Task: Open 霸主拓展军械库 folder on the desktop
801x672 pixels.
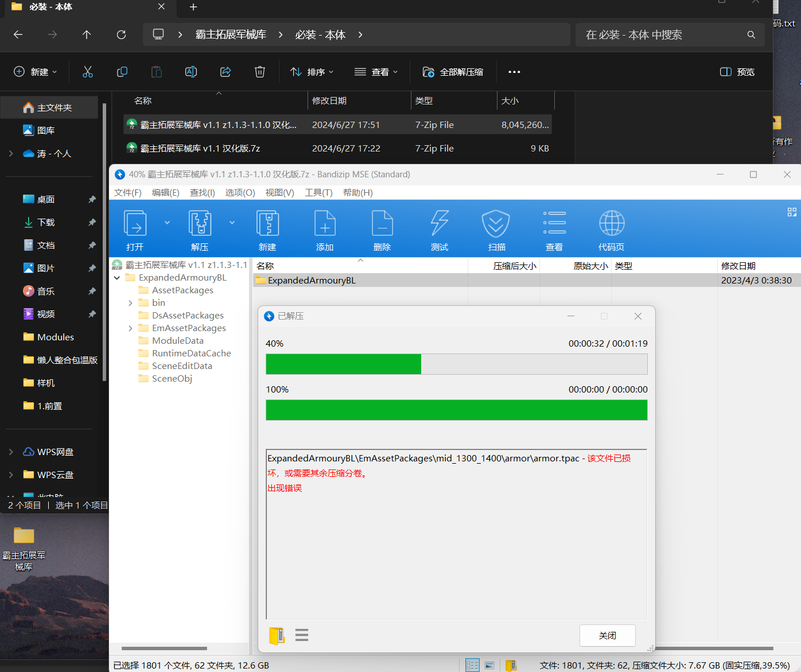Action: point(24,547)
